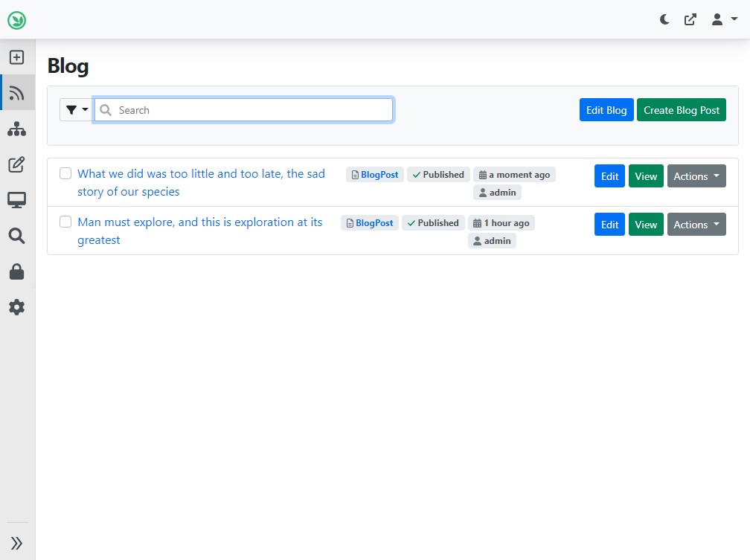The image size is (750, 560).
Task: Click the Search input field
Action: tap(243, 110)
